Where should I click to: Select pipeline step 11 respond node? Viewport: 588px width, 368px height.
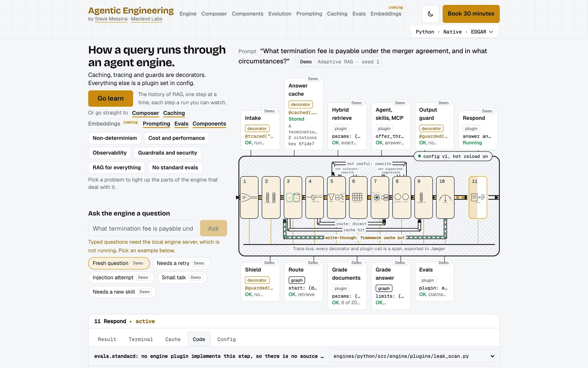coord(478,198)
